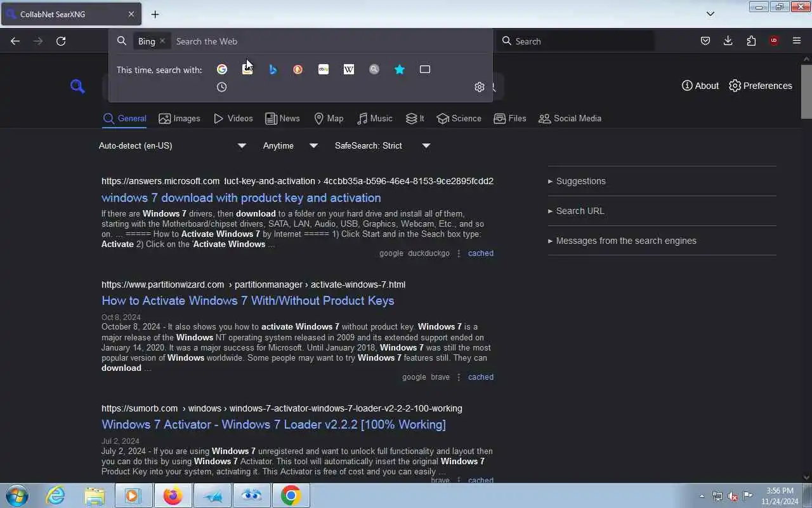Switch to the Science category

[459, 119]
